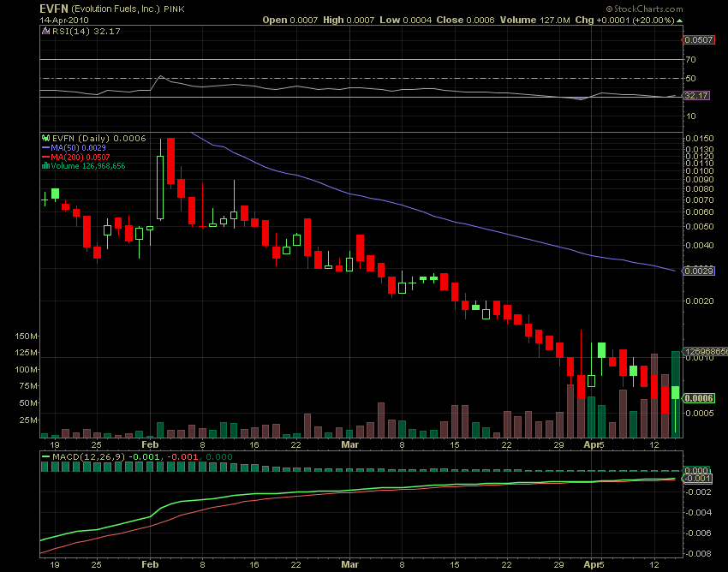Click the red line marker beside MA(200)

pyautogui.click(x=45, y=157)
